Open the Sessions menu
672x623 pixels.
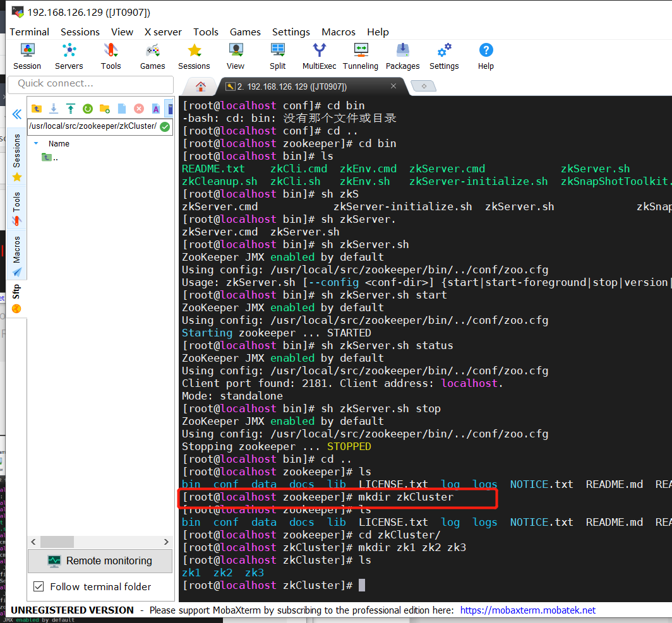tap(80, 32)
